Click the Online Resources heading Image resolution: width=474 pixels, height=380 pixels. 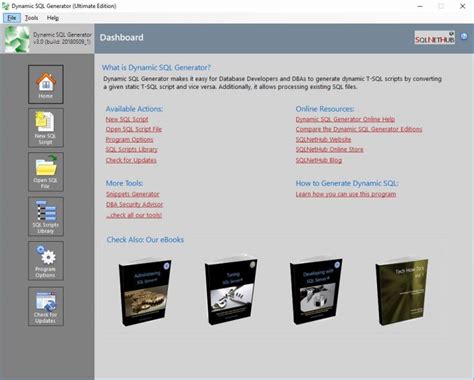tap(325, 109)
